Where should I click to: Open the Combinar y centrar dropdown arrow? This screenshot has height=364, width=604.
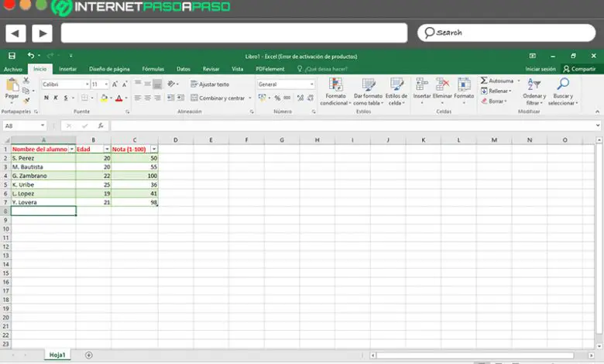click(250, 98)
